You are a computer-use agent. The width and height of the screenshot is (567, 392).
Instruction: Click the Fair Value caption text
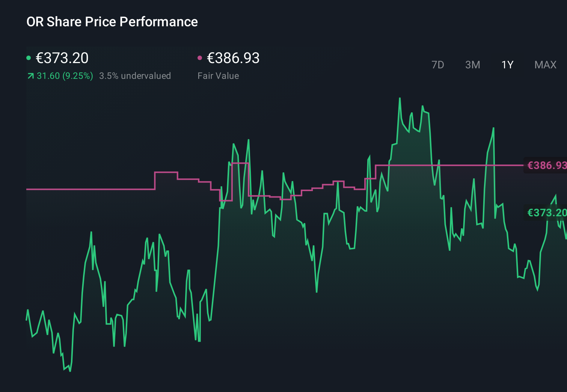click(218, 75)
